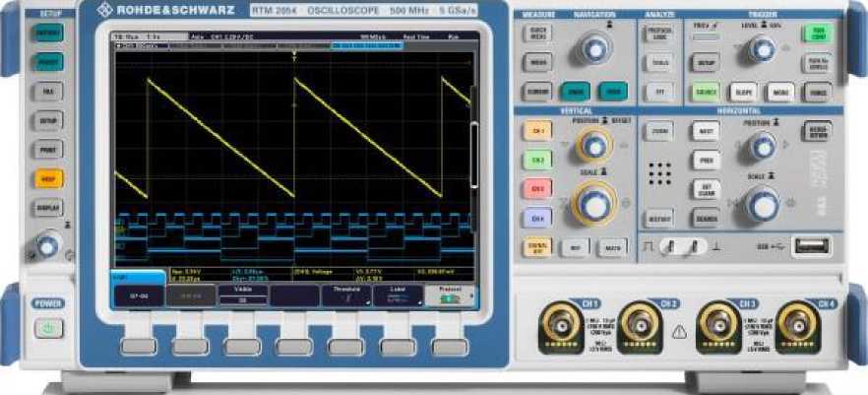Toggle the red CH3 channel key
Image resolution: width=868 pixels, height=395 pixels.
point(537,188)
